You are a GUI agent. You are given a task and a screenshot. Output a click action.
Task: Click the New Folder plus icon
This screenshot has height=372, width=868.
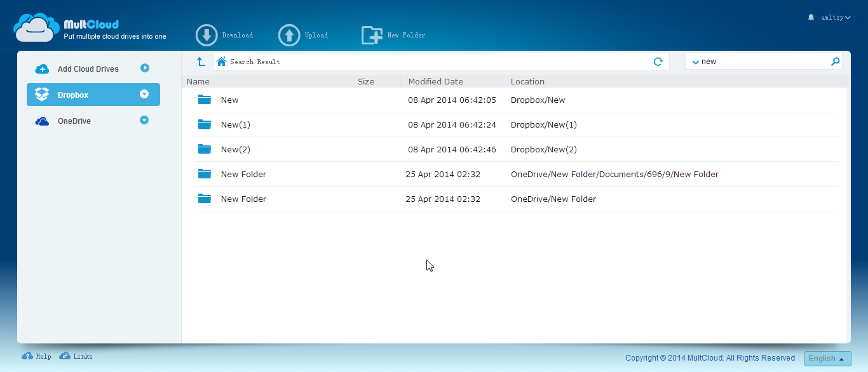pyautogui.click(x=372, y=36)
